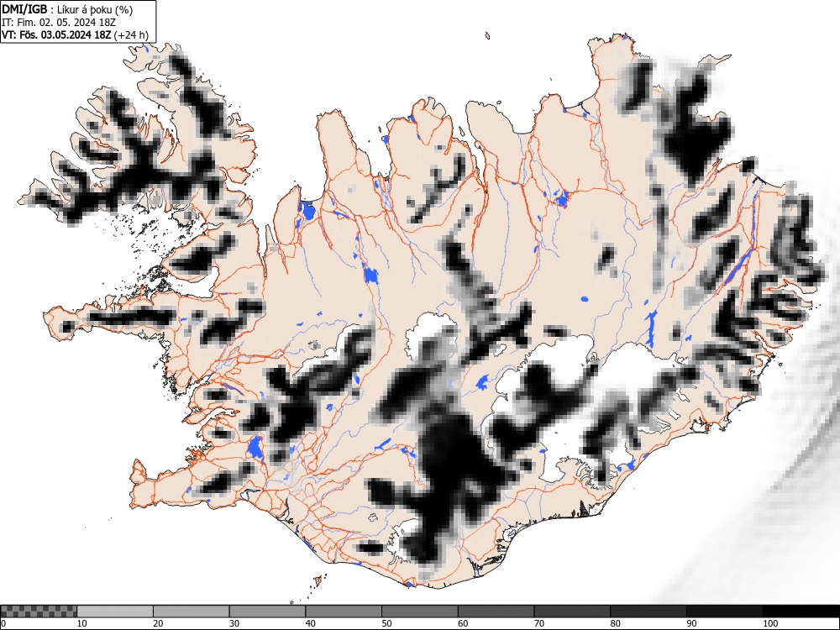Select the 'IT: Fim. 02. 05. 2024 18Z' line
The width and height of the screenshot is (840, 630).
coord(59,23)
